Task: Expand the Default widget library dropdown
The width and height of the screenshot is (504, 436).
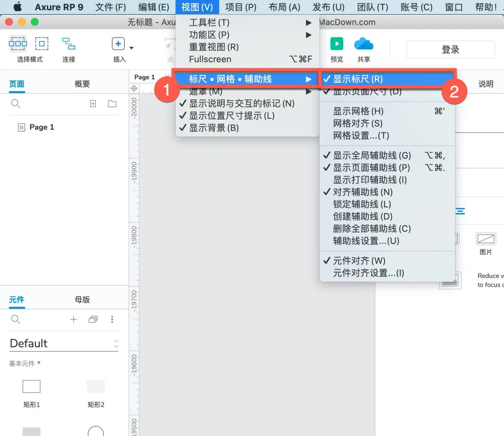Action: pos(116,343)
